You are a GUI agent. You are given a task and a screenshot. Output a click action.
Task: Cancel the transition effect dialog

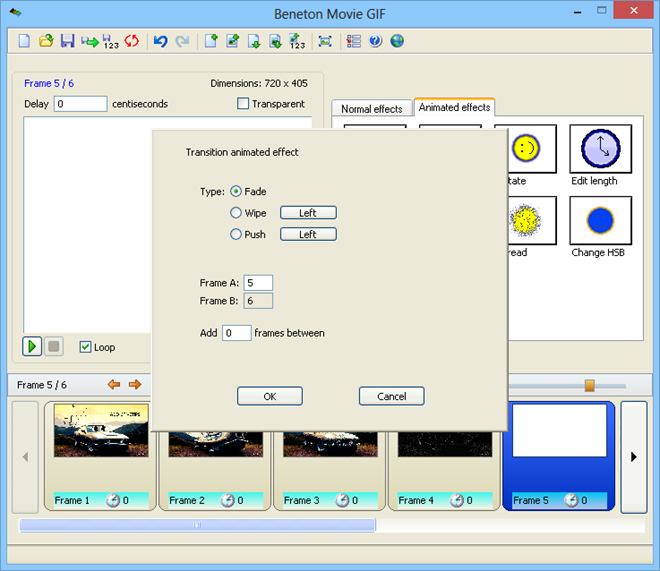point(391,396)
